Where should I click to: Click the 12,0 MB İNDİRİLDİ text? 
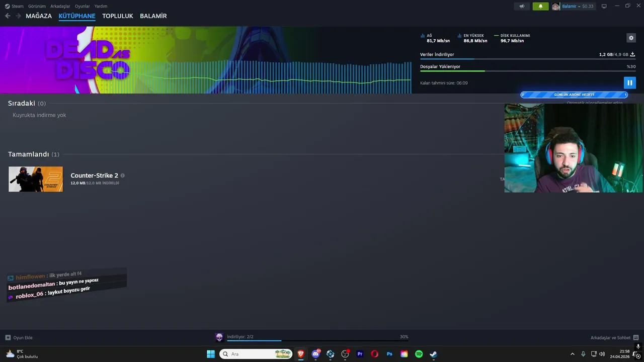(x=95, y=183)
